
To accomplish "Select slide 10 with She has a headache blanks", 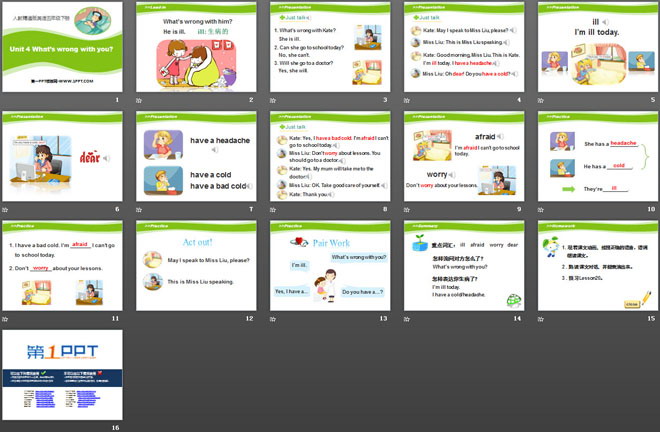I will [598, 156].
